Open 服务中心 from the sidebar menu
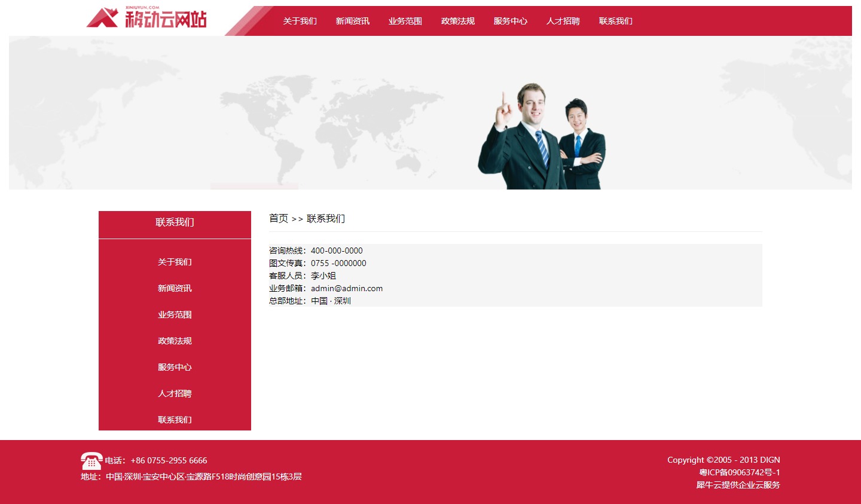 click(175, 367)
